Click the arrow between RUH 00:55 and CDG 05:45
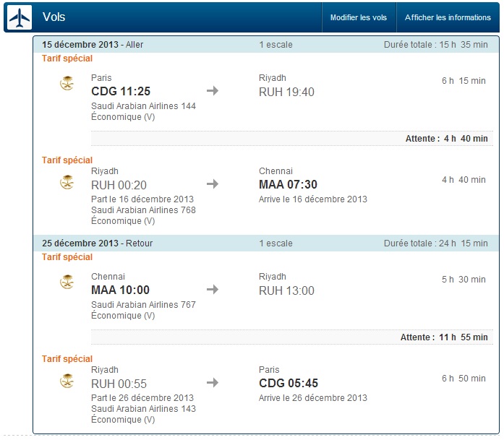Viewport: 504px width, 440px height. tap(213, 382)
